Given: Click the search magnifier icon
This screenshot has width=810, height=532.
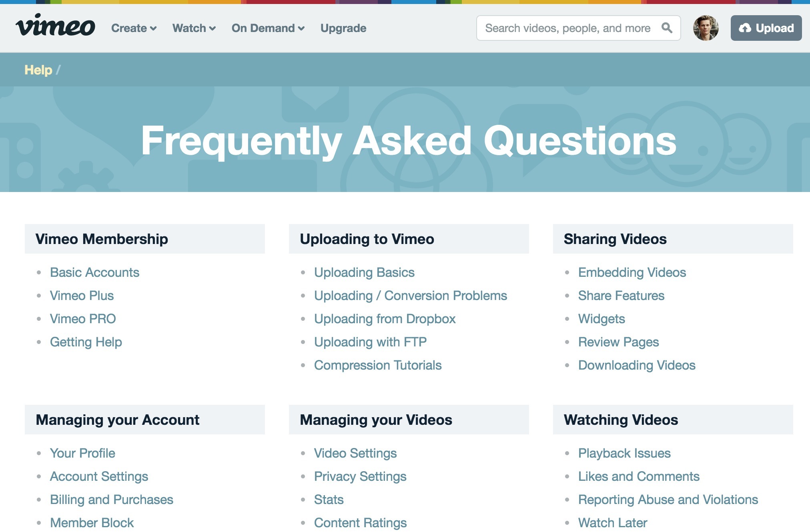Looking at the screenshot, I should pyautogui.click(x=667, y=28).
